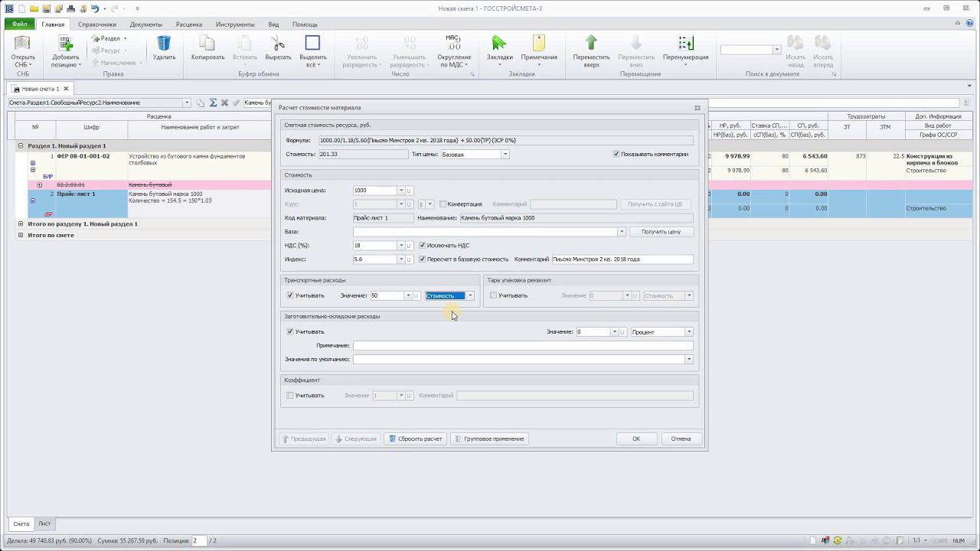
Task: Open the Индекс dropdown arrow
Action: 400,259
